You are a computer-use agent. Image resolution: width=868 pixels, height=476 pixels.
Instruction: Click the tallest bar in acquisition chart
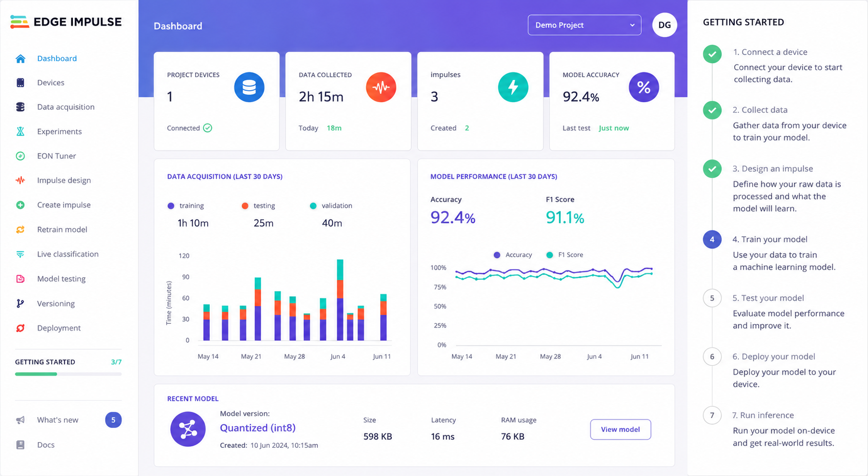click(x=340, y=300)
